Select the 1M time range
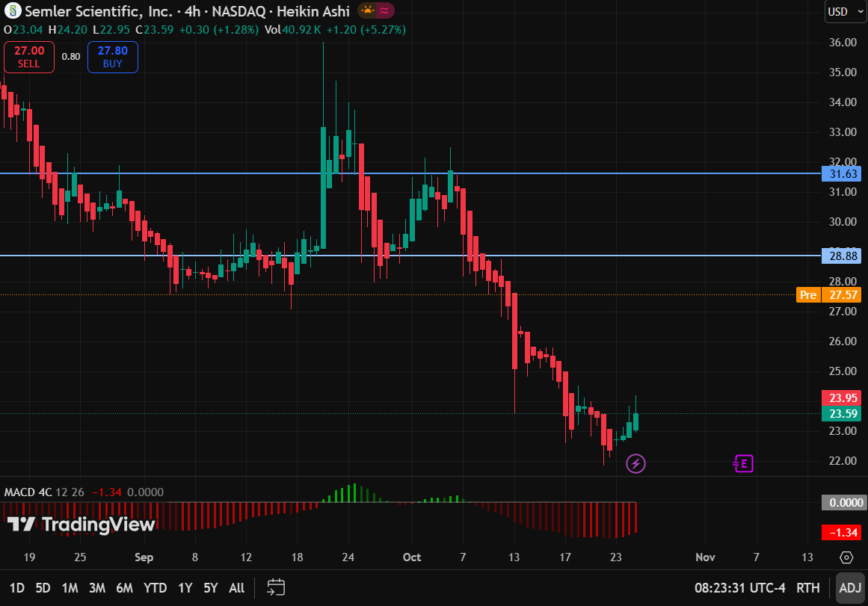The height and width of the screenshot is (606, 868). (70, 588)
